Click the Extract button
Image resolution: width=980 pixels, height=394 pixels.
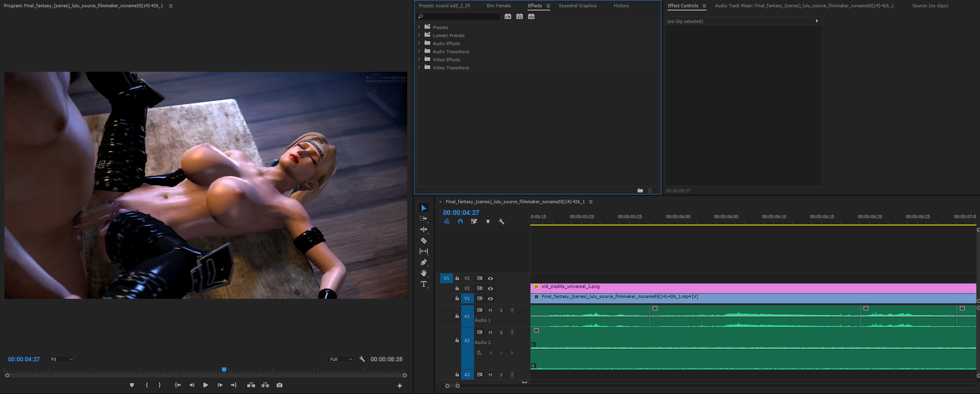pos(265,385)
